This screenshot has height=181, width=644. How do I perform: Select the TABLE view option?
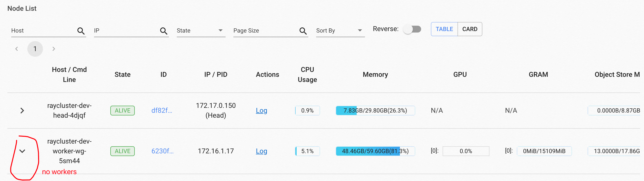[444, 29]
